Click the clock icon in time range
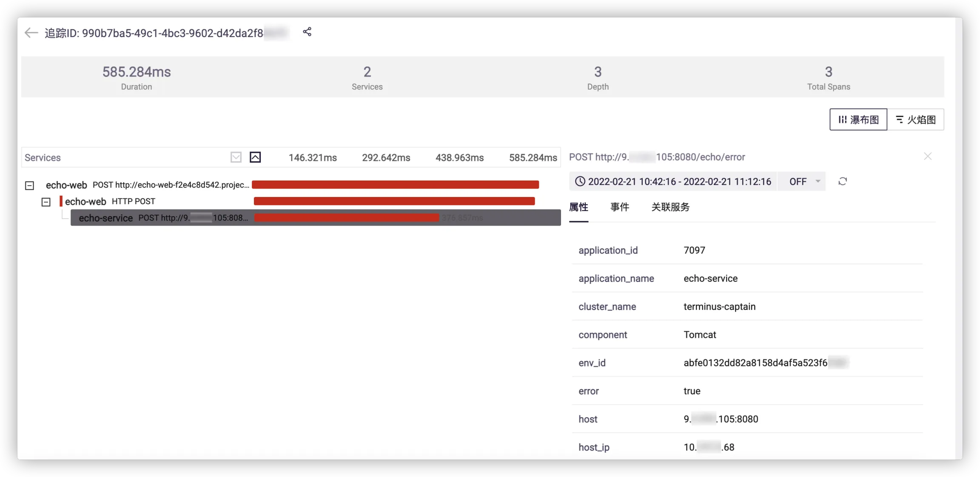 tap(580, 182)
